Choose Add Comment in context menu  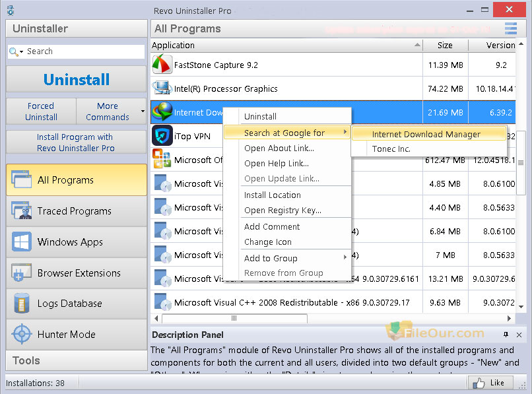coord(272,226)
